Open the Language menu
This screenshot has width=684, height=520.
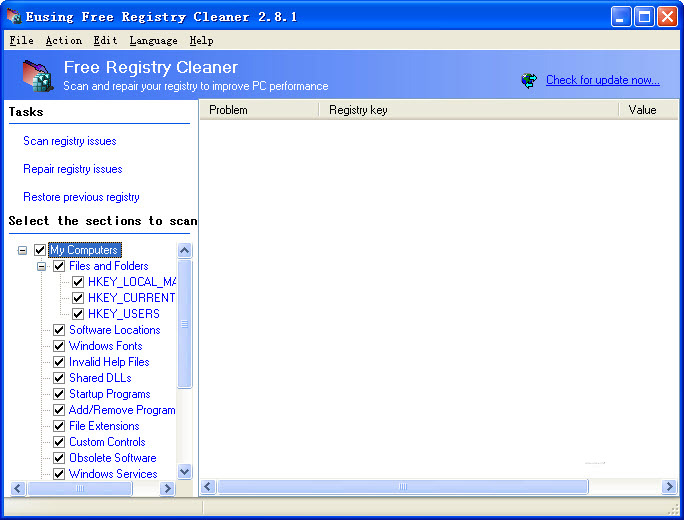tap(153, 41)
